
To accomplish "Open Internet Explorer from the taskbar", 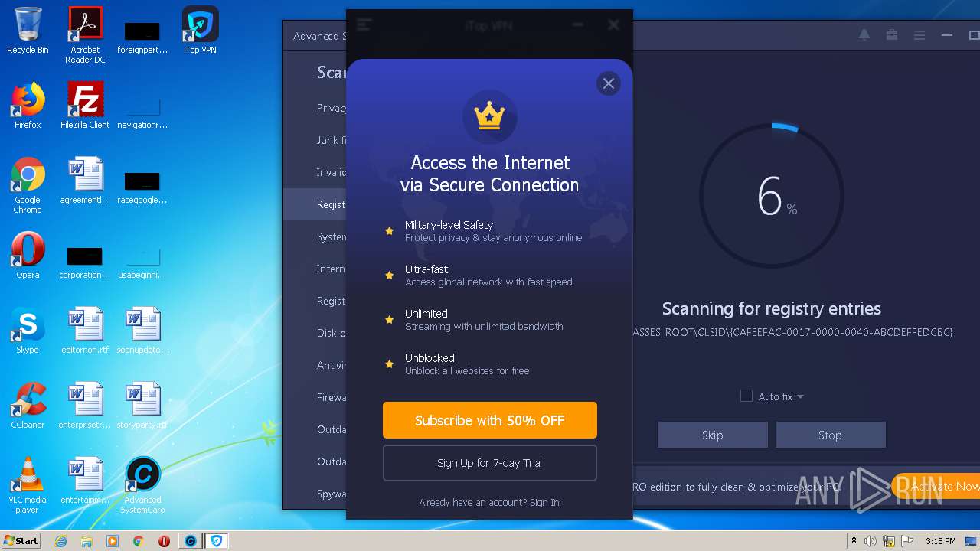I will tap(60, 541).
